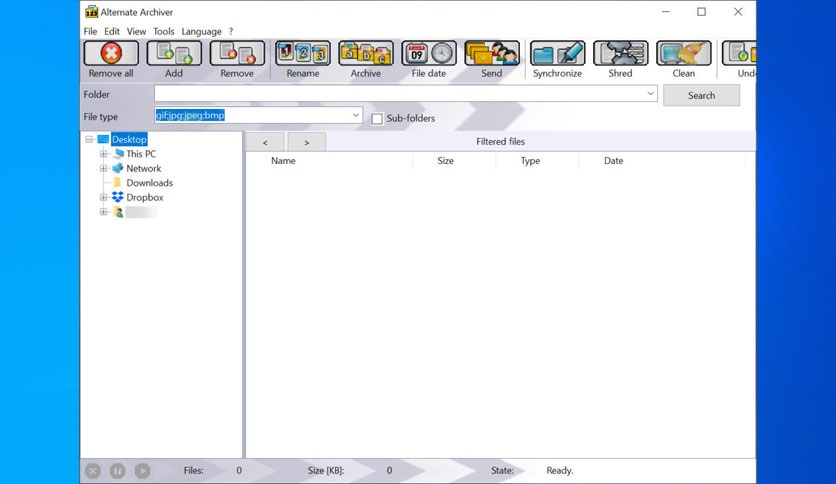Open the Language menu
Viewport: 836px width, 484px height.
tap(202, 32)
